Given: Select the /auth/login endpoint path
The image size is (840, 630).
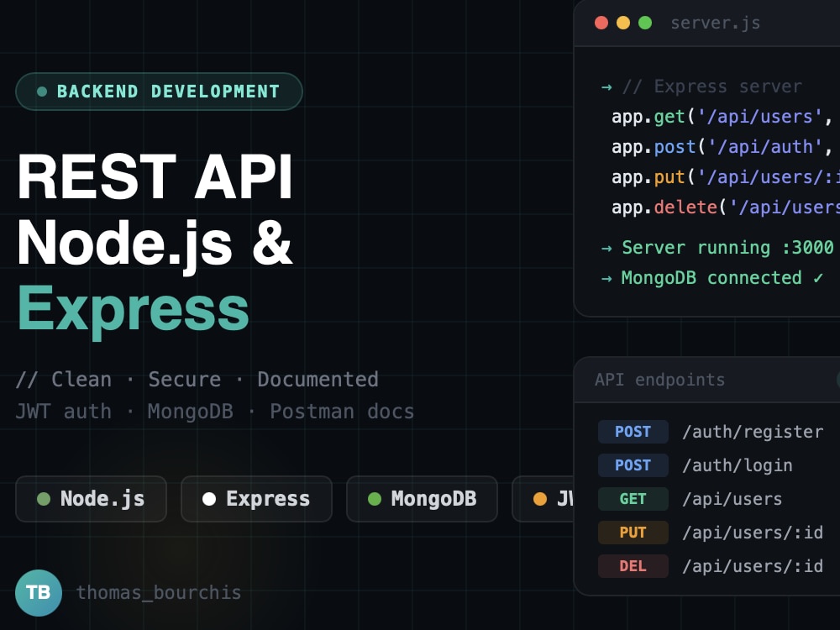Looking at the screenshot, I should coord(738,465).
